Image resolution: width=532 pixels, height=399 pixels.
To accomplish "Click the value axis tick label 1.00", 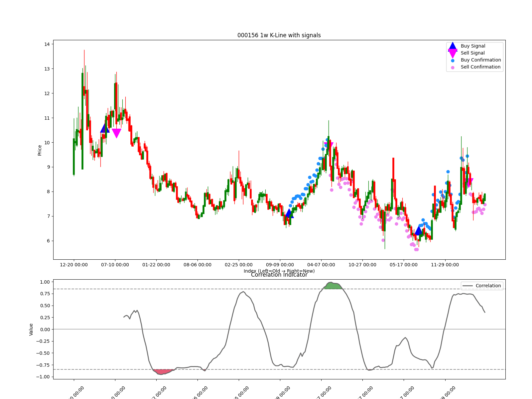I will pyautogui.click(x=45, y=282).
